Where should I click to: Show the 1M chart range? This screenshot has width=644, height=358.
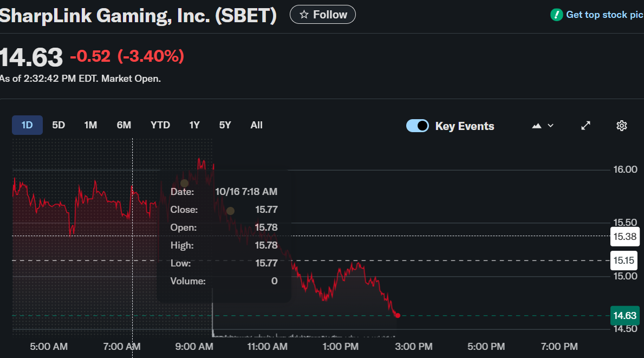pyautogui.click(x=90, y=125)
